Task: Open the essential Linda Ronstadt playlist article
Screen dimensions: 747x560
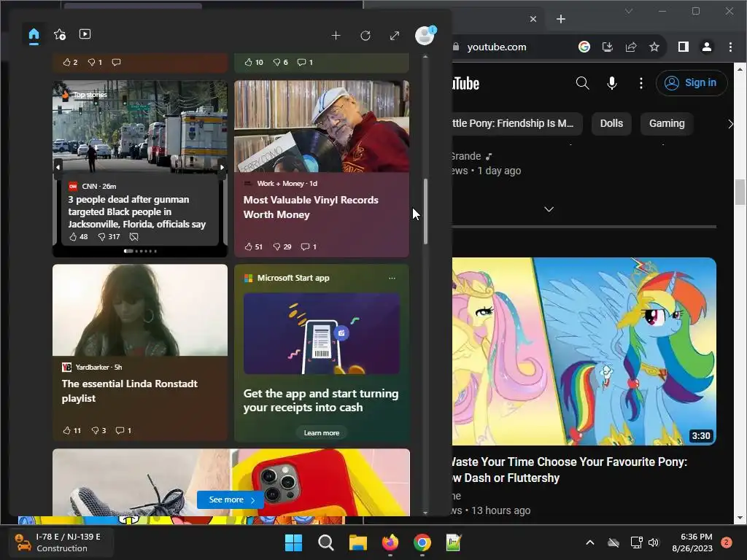Action: click(x=130, y=391)
